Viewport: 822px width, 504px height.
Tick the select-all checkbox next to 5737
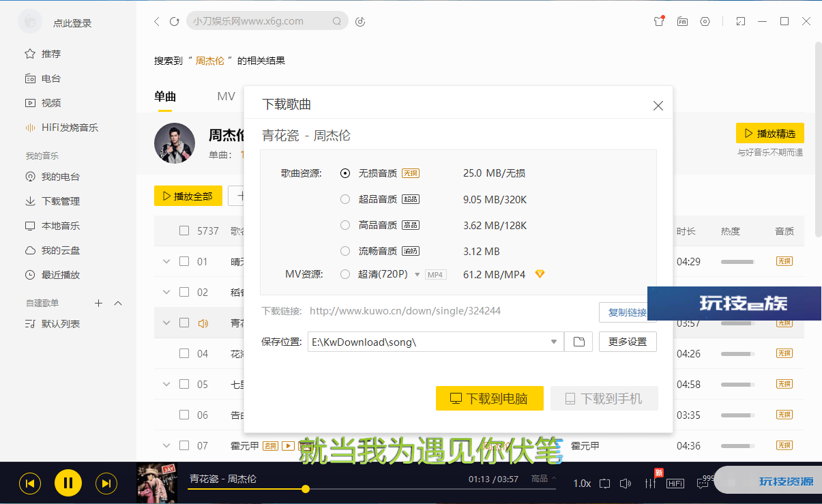click(x=184, y=231)
